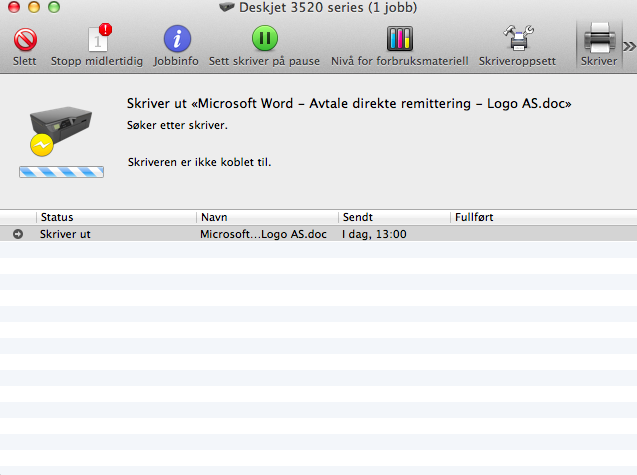Close the window with red button

(14, 7)
